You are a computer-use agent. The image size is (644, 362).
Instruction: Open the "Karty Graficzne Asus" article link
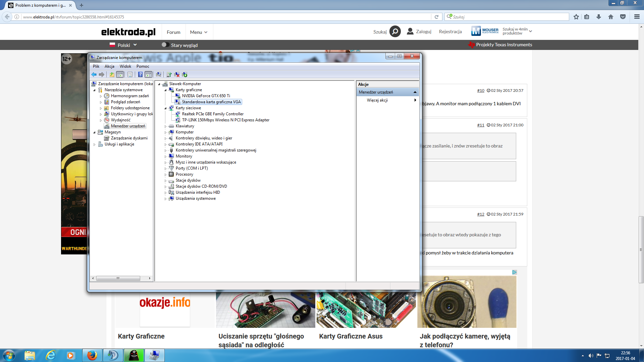coord(351,336)
